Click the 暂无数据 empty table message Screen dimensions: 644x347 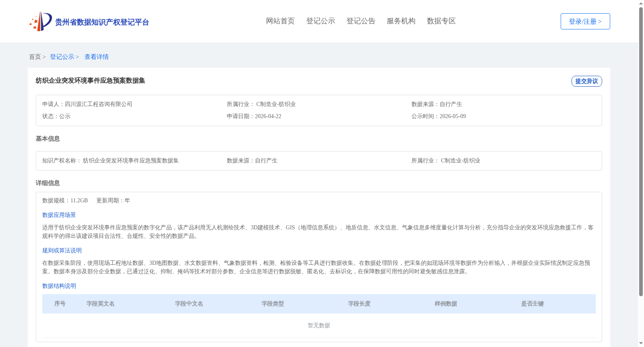pyautogui.click(x=319, y=325)
